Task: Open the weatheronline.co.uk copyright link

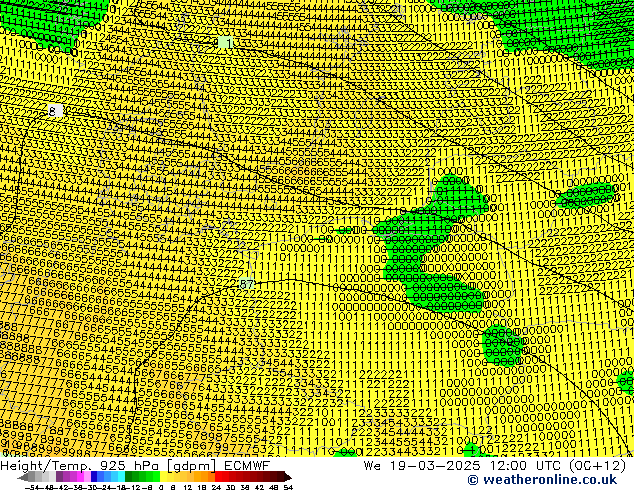Action: pyautogui.click(x=542, y=480)
